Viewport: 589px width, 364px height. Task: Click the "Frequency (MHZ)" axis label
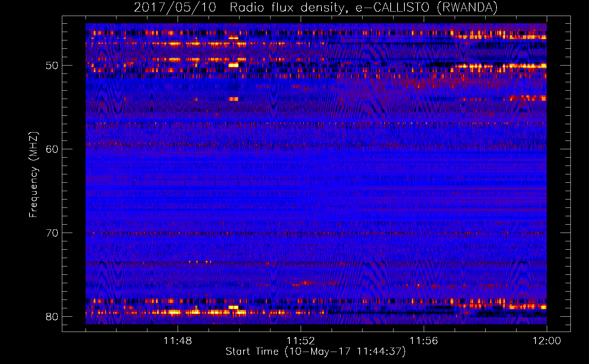click(33, 175)
